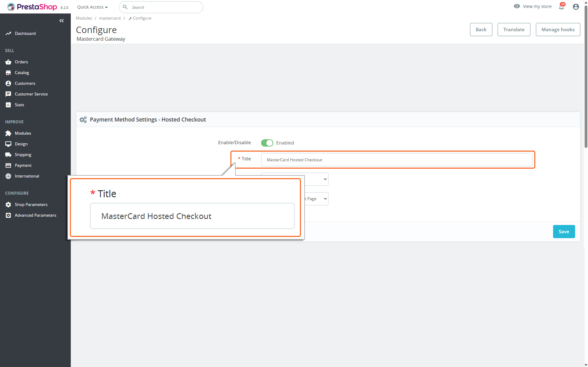Screen dimensions: 588x367
Task: Expand the dropdown ending in "Page"
Action: pos(316,199)
